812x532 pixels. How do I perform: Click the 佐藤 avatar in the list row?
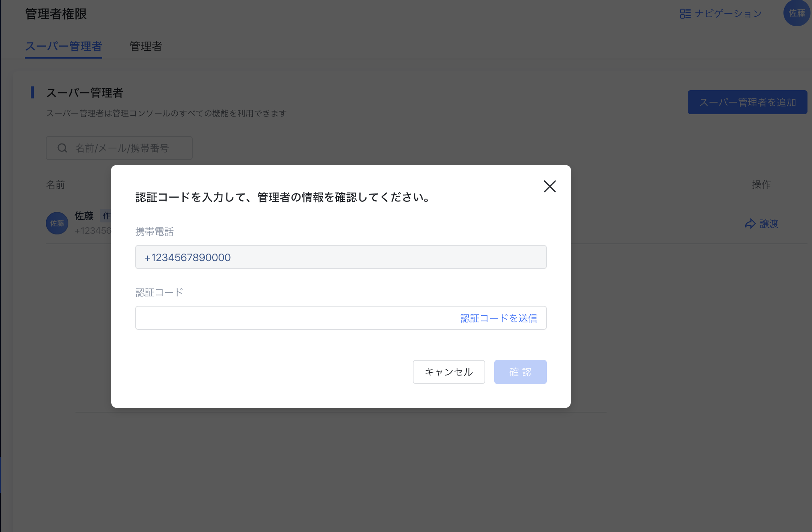click(x=57, y=223)
